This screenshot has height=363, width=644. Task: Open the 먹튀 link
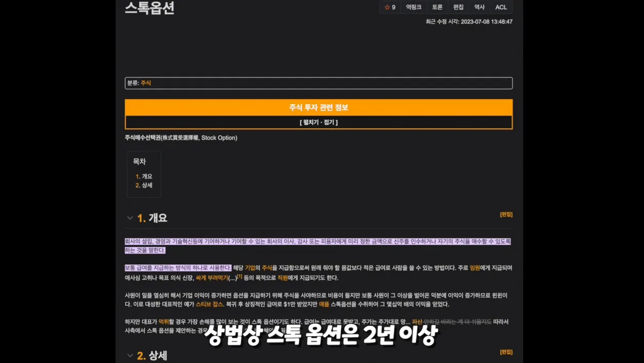164,322
